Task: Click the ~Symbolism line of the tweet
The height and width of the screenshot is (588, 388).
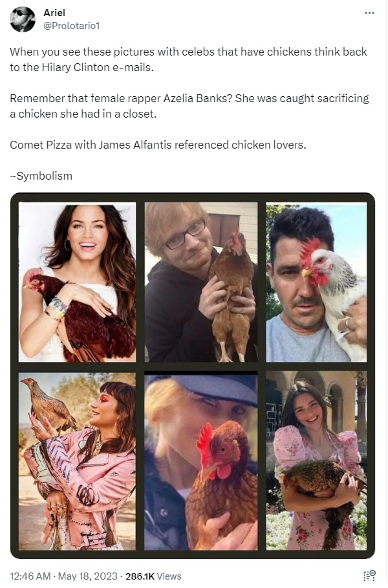Action: tap(41, 176)
